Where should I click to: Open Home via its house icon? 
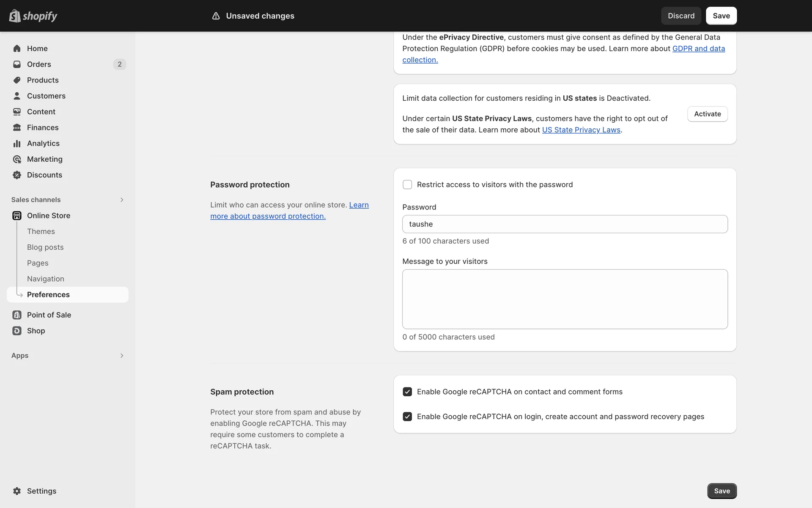click(17, 48)
